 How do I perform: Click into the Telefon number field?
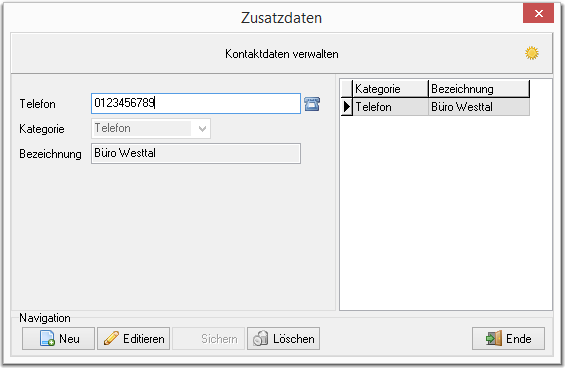tap(196, 103)
